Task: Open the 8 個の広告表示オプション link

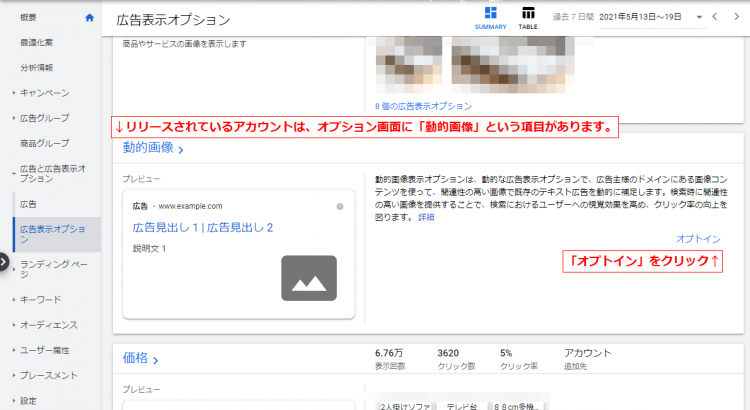Action: 423,106
